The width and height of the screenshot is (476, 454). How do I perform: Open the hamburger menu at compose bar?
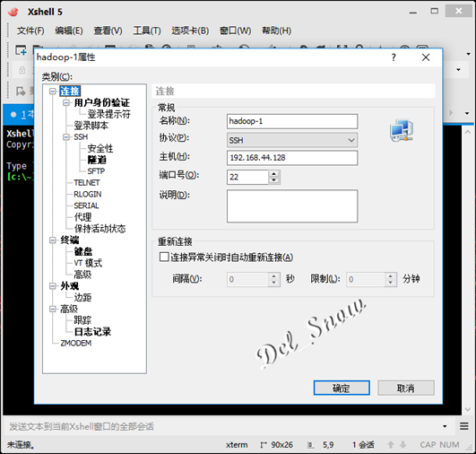click(x=463, y=426)
